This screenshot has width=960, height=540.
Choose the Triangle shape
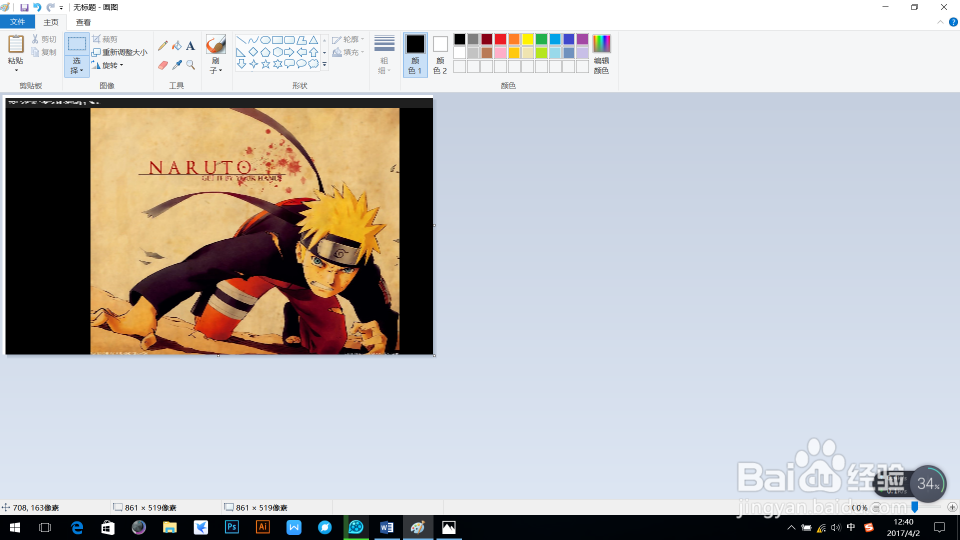pyautogui.click(x=313, y=40)
